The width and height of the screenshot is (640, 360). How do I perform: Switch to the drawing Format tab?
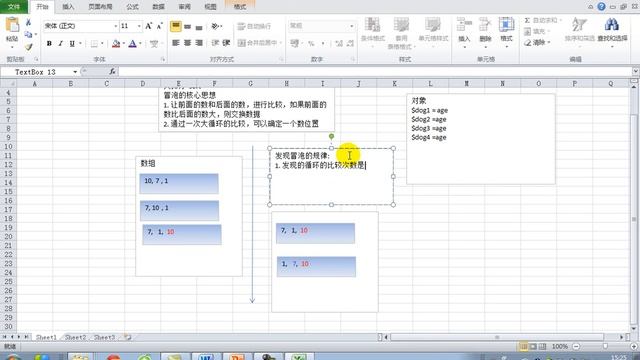[240, 7]
